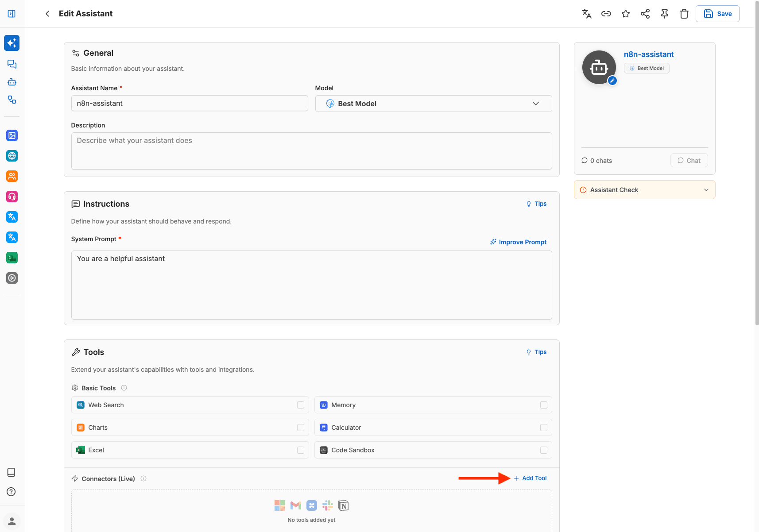Tick the Code Sandbox checkbox
Screen dimensions: 759x532
[x=543, y=450]
